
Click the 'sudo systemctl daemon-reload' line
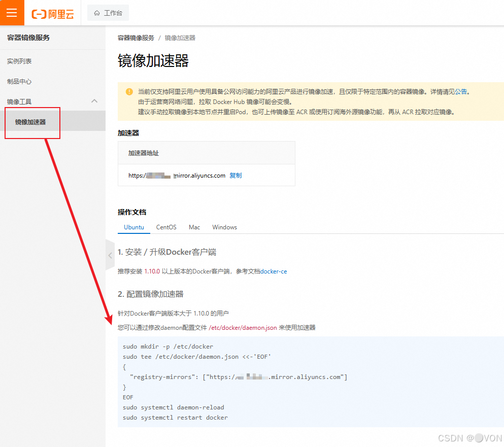click(x=173, y=407)
